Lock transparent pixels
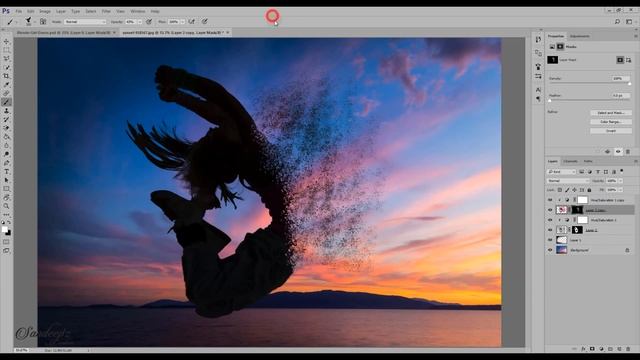640x360 pixels. coord(560,190)
